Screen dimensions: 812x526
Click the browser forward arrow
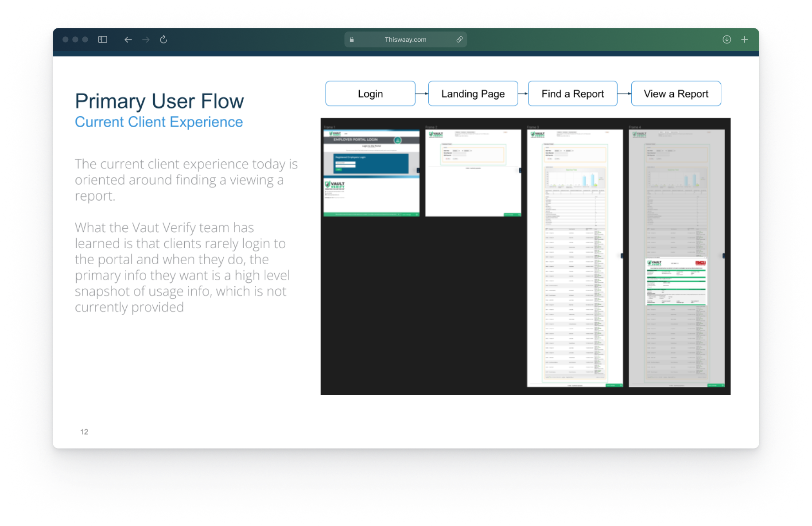[146, 39]
